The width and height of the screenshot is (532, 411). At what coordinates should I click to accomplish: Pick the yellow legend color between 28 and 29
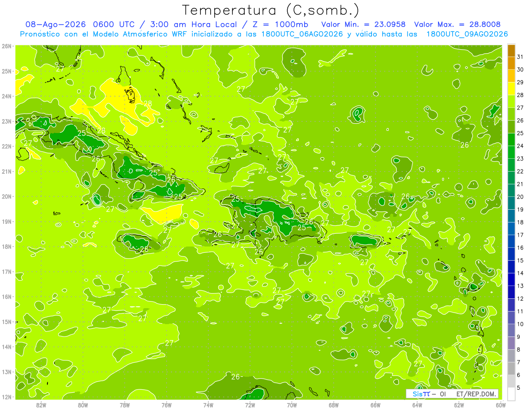pyautogui.click(x=511, y=89)
